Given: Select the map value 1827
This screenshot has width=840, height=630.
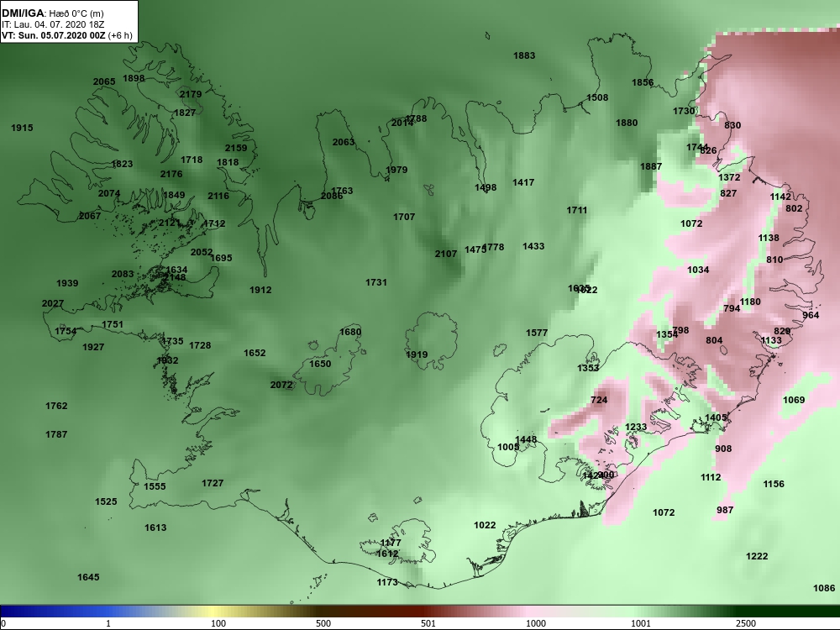Looking at the screenshot, I should click(184, 113).
